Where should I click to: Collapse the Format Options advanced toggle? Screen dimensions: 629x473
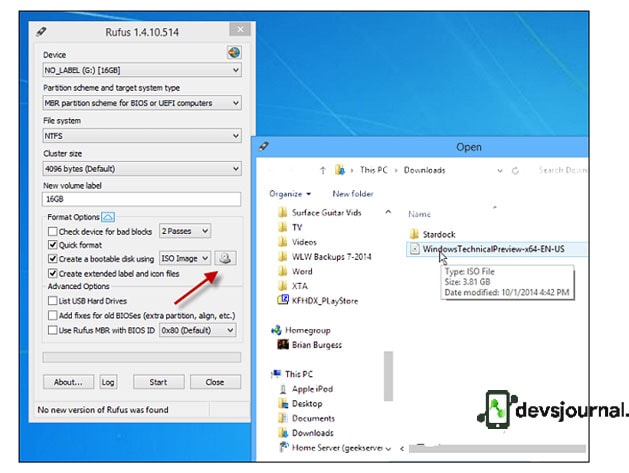108,217
